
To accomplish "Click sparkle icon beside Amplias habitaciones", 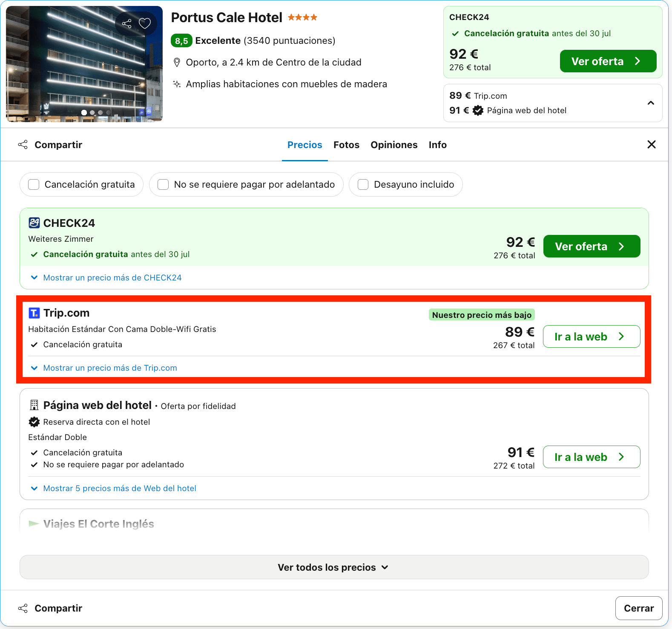I will click(x=177, y=84).
